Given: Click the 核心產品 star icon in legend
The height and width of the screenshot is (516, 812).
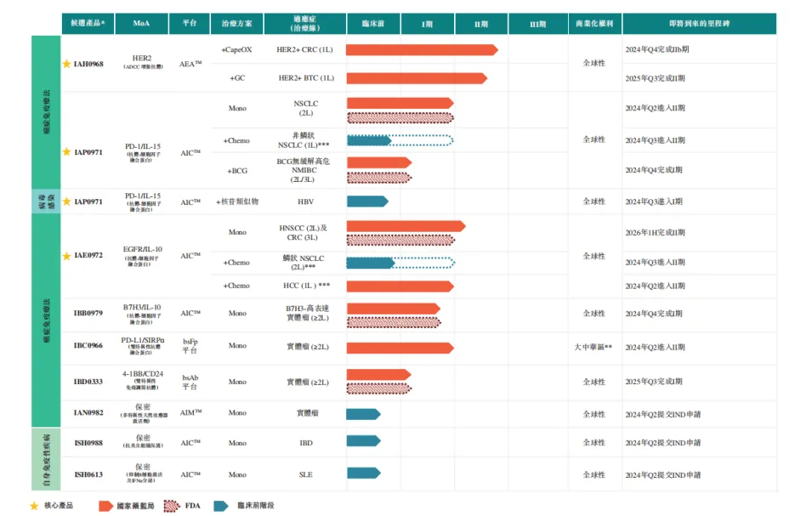Looking at the screenshot, I should coord(34,506).
